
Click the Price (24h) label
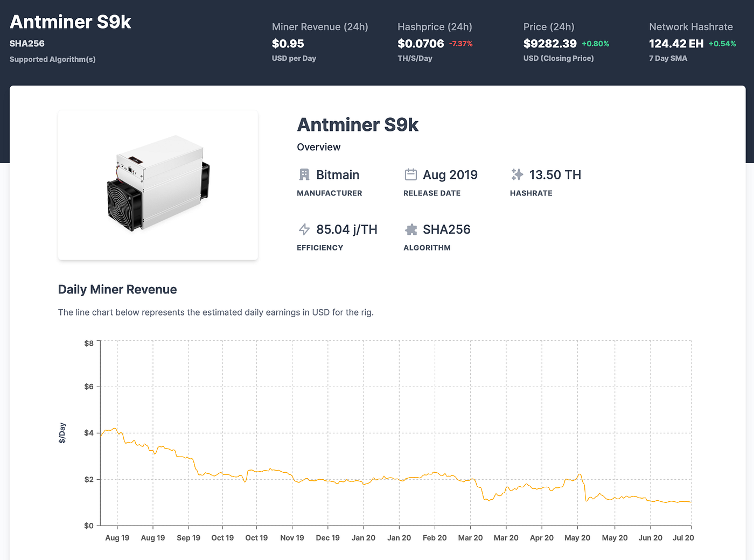click(549, 27)
